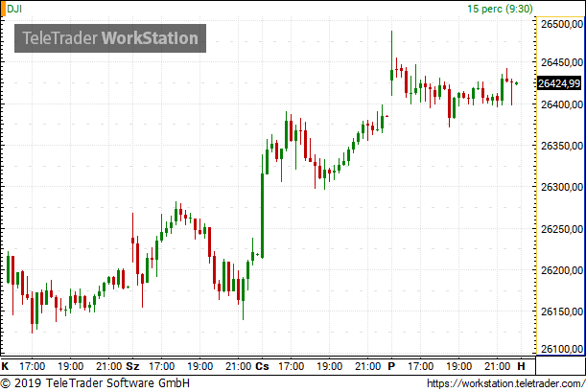The width and height of the screenshot is (586, 392).
Task: Click the 26300,00 price axis label
Action: click(x=562, y=187)
